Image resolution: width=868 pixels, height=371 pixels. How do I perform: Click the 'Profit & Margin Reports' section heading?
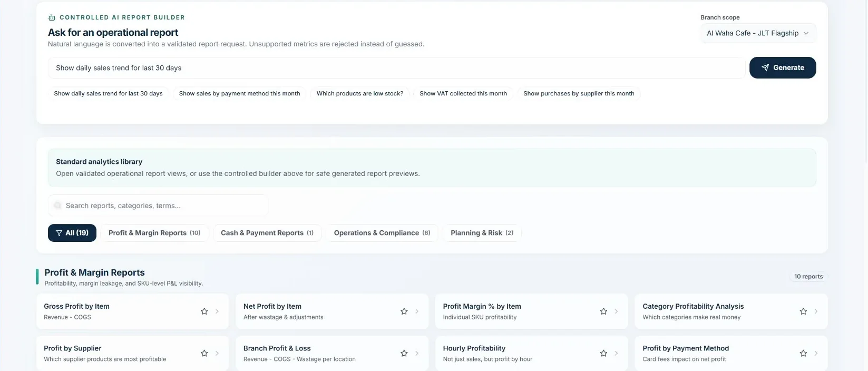tap(94, 272)
